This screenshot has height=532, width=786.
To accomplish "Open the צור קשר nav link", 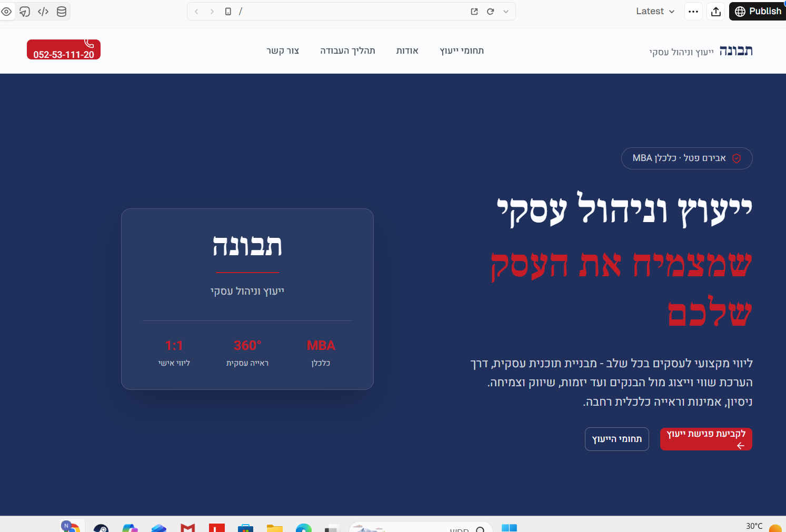I will pos(283,51).
